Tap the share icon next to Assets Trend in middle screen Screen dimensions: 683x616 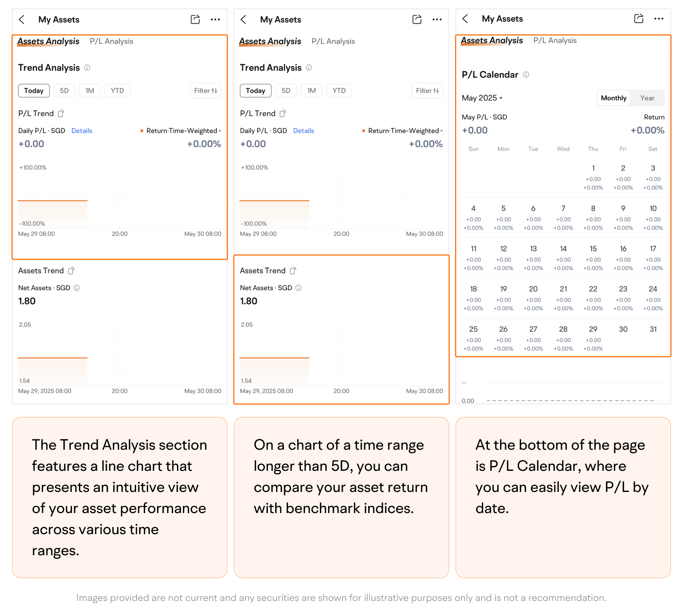tap(293, 271)
